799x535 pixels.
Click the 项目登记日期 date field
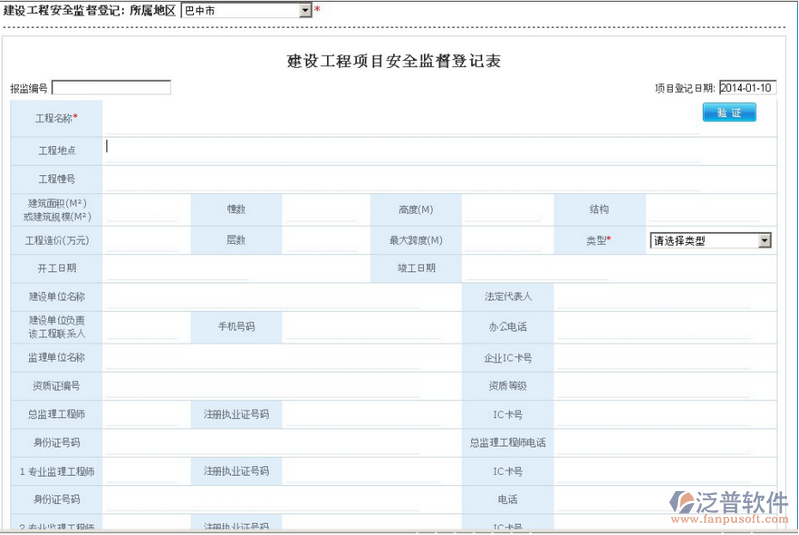(x=747, y=88)
